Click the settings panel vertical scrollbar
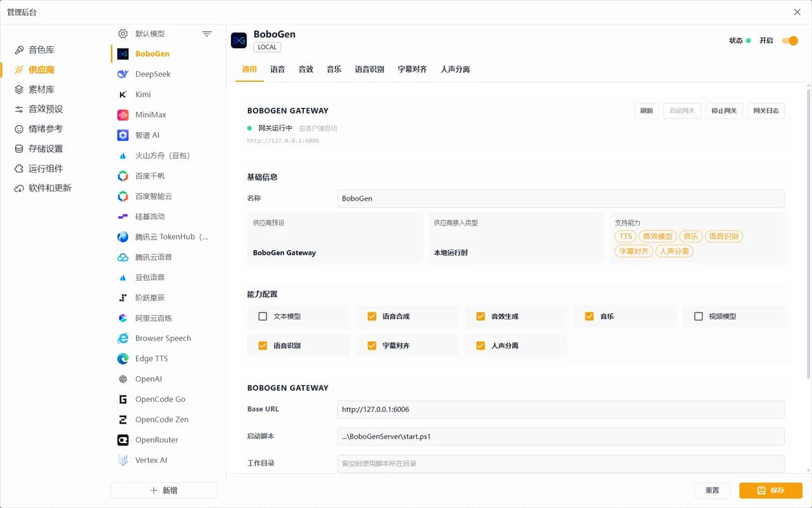 pos(808,235)
